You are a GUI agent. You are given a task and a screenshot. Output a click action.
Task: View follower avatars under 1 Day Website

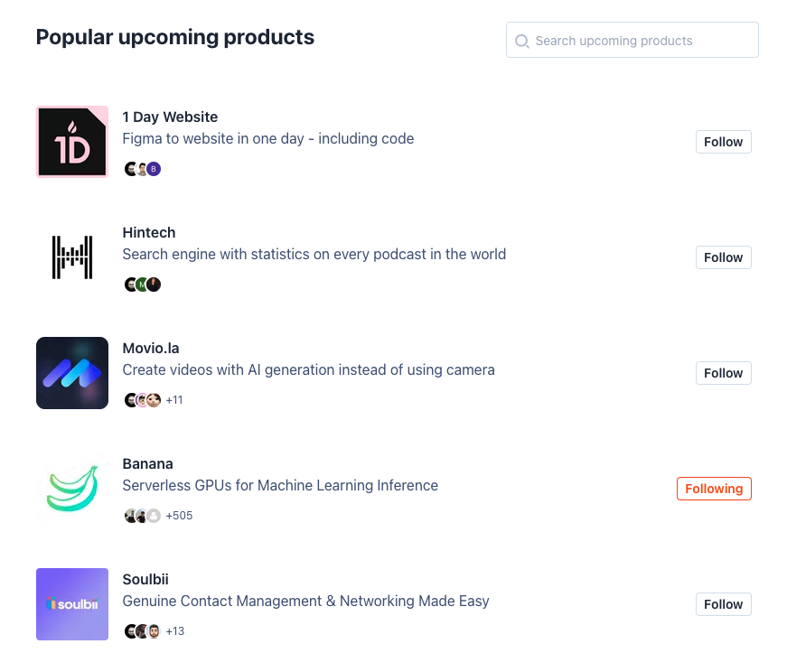point(143,169)
